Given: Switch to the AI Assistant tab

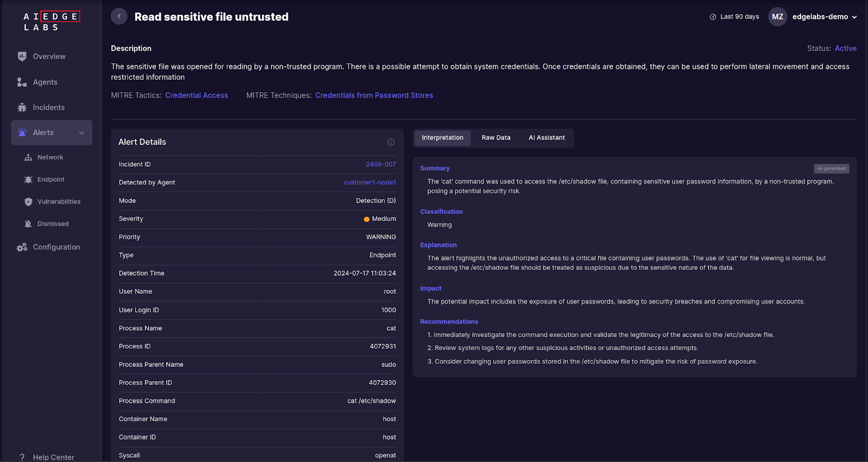Looking at the screenshot, I should (x=546, y=138).
